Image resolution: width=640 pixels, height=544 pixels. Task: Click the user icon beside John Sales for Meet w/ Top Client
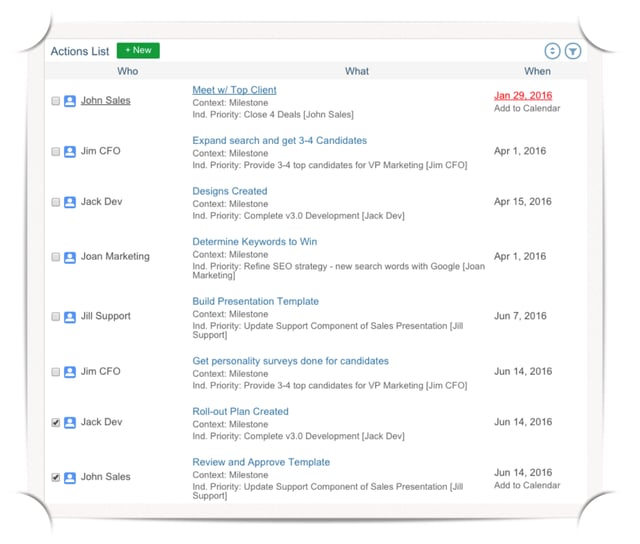click(70, 101)
